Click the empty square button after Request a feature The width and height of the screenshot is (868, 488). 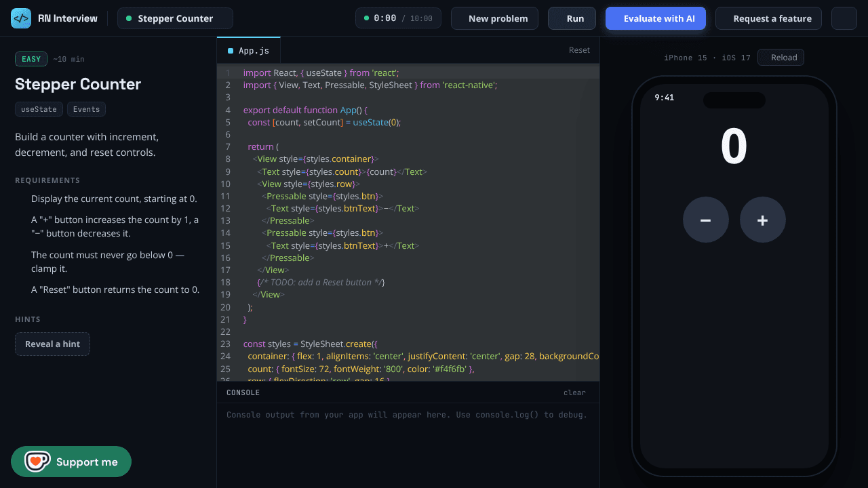click(x=844, y=18)
